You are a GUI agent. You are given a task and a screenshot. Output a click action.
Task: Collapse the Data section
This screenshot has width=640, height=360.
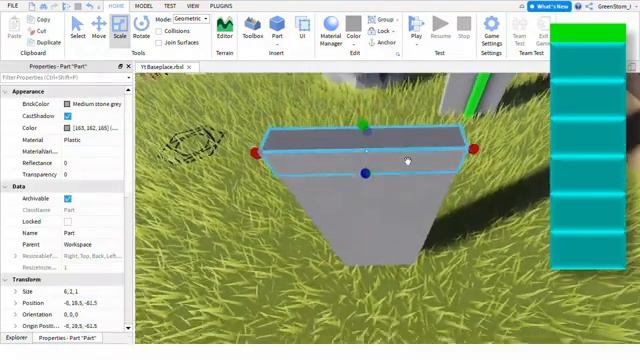click(5, 187)
